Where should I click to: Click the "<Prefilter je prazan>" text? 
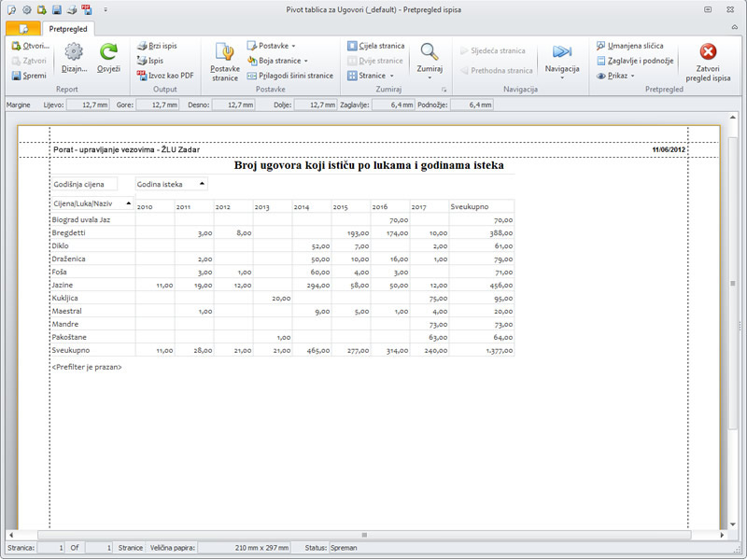pos(87,367)
